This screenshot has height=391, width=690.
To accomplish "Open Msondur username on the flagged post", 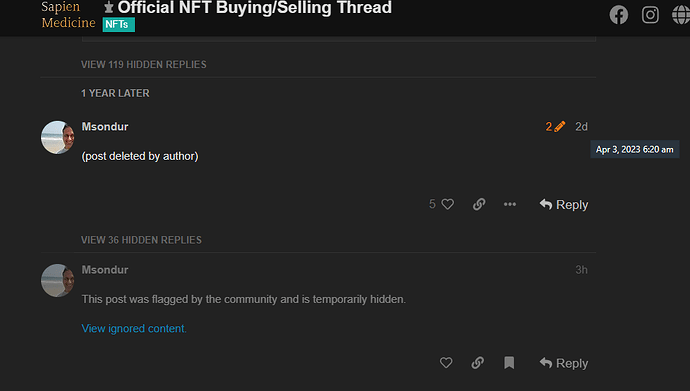I will [105, 270].
